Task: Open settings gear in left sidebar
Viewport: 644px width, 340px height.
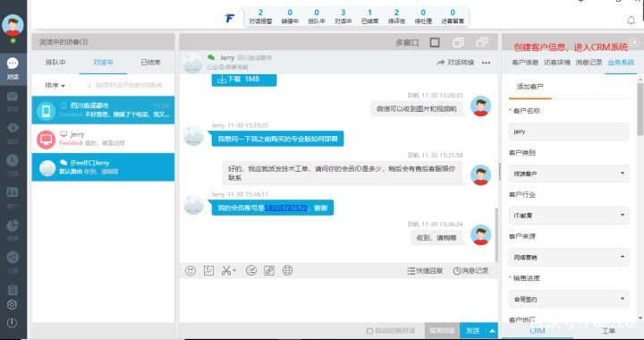Action: click(12, 305)
